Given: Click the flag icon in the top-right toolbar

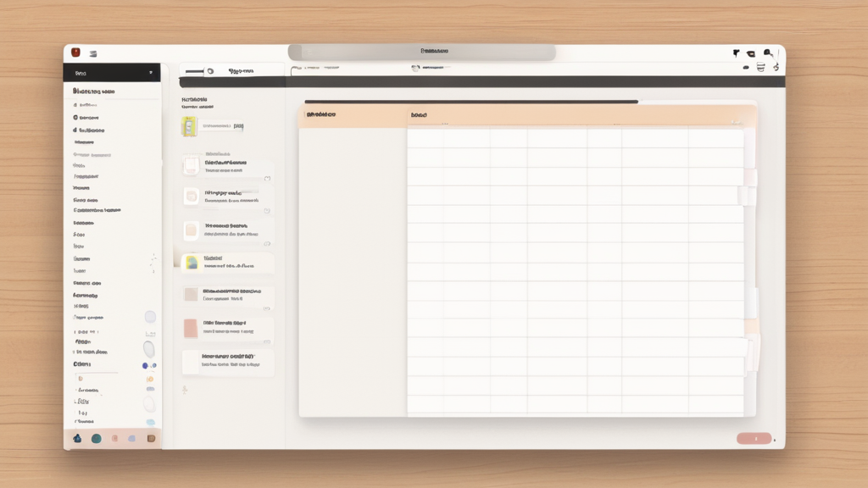Looking at the screenshot, I should coord(736,53).
